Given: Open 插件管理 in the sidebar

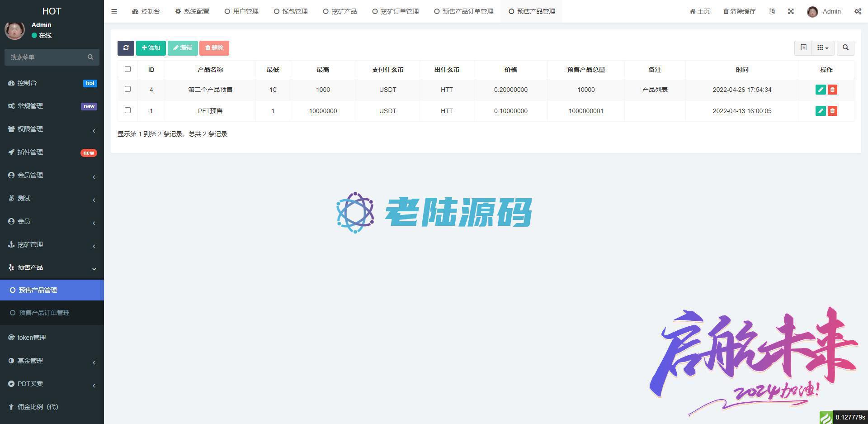Looking at the screenshot, I should (52, 152).
